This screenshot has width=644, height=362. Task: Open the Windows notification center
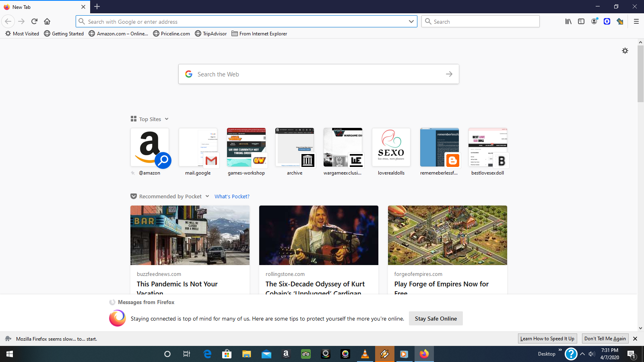(631, 354)
